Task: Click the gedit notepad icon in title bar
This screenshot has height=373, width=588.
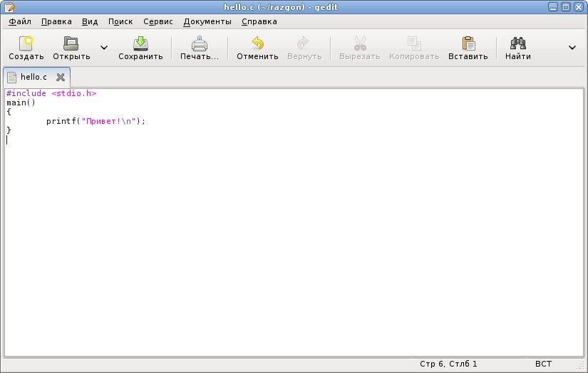Action: click(9, 6)
